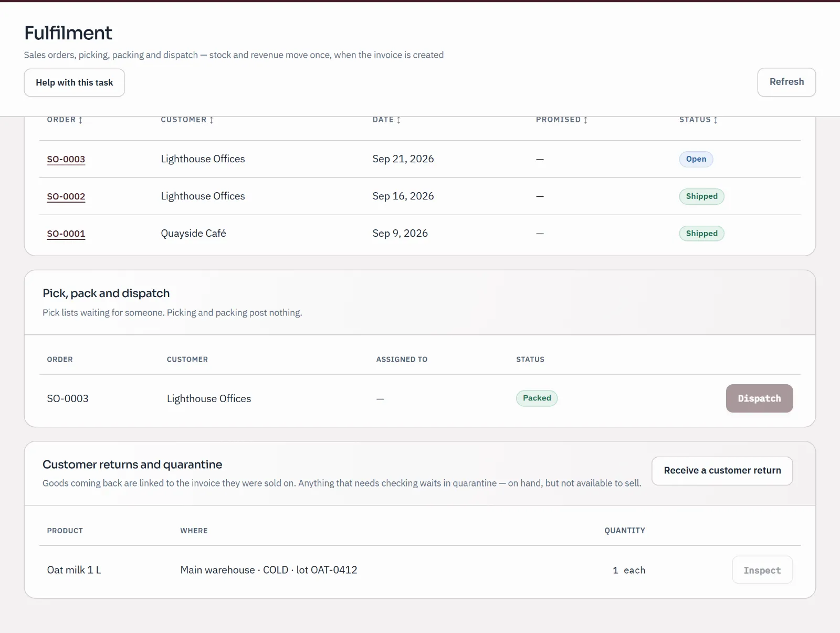Select Sep 21, 2026 date cell
The width and height of the screenshot is (840, 633).
(x=403, y=159)
